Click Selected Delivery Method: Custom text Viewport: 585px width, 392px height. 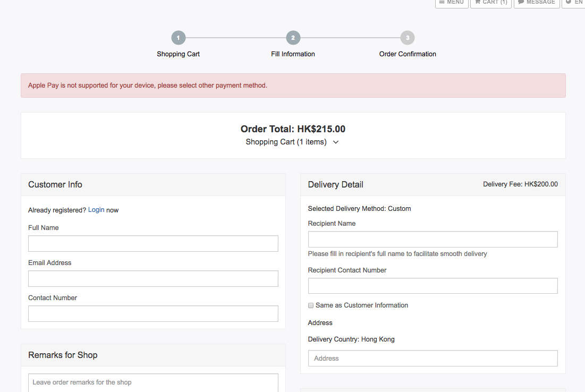tap(359, 209)
